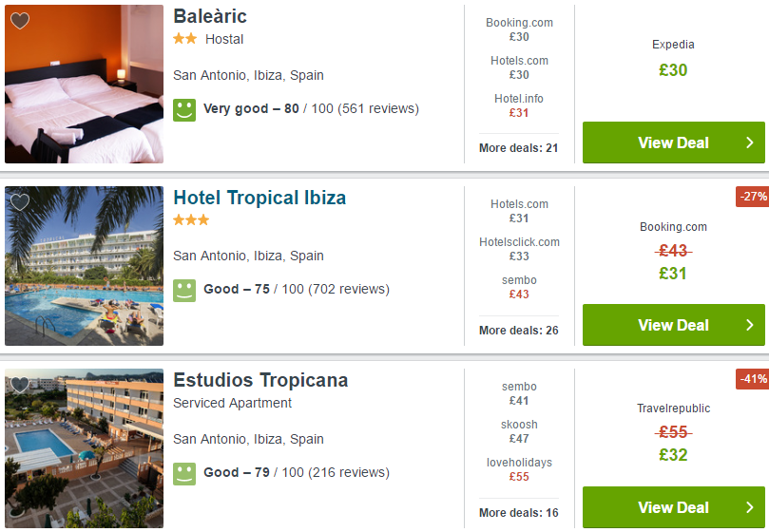The image size is (769, 532).
Task: Click the three-star rating of Hotel Tropical Ibiza
Action: pos(191,220)
